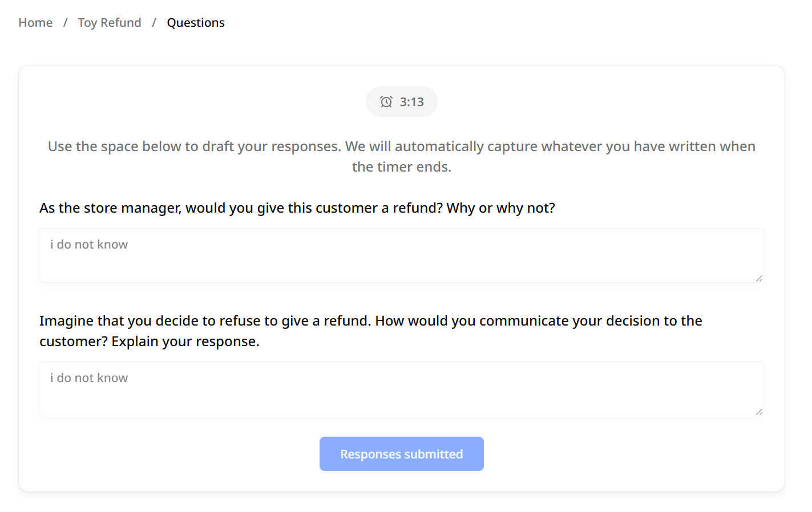Screen dimensions: 812x512
Task: Click the slash separator after Home
Action: click(65, 23)
